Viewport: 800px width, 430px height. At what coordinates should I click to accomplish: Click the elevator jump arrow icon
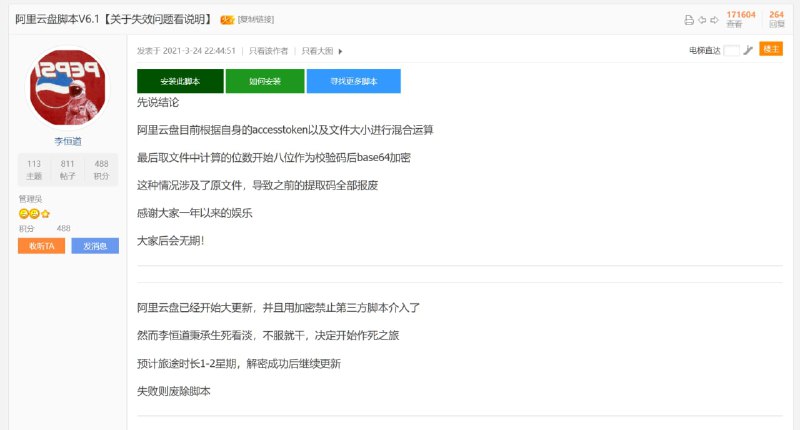[748, 50]
